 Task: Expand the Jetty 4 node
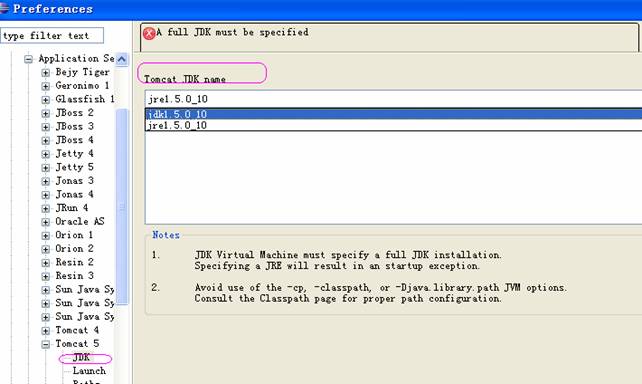pyautogui.click(x=45, y=154)
